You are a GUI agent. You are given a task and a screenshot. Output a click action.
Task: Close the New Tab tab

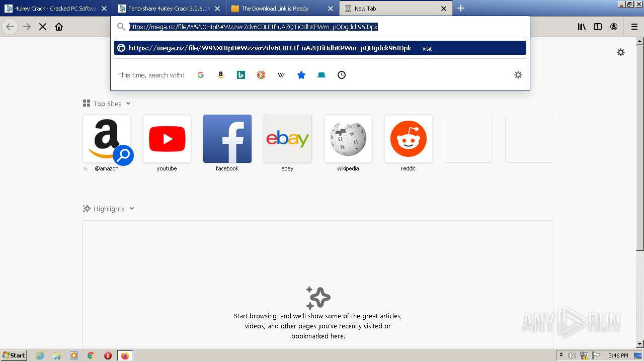pos(444,9)
